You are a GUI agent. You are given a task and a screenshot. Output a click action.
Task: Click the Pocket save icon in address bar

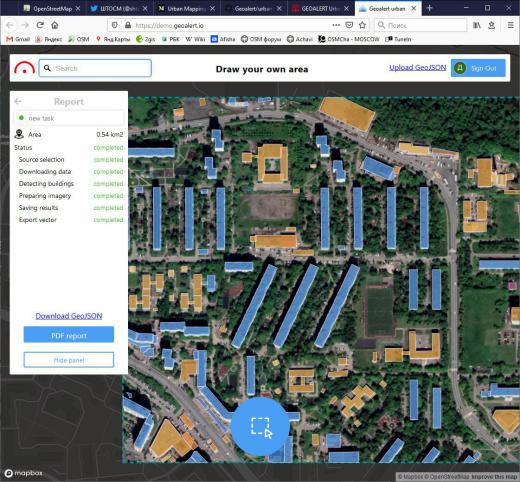click(349, 25)
